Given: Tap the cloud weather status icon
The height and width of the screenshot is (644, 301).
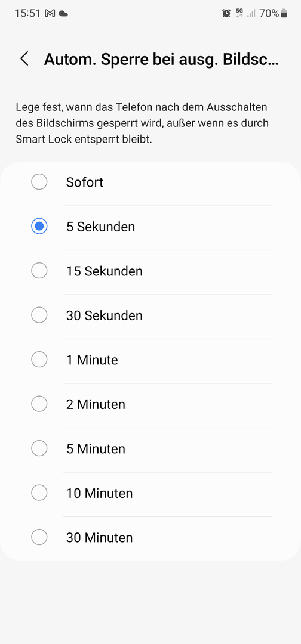Looking at the screenshot, I should coord(63,14).
